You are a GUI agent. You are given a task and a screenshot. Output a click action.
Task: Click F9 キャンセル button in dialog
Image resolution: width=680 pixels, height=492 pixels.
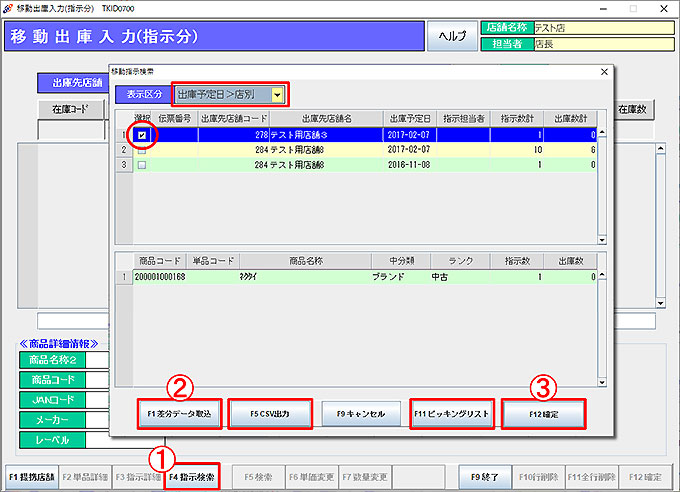(361, 414)
